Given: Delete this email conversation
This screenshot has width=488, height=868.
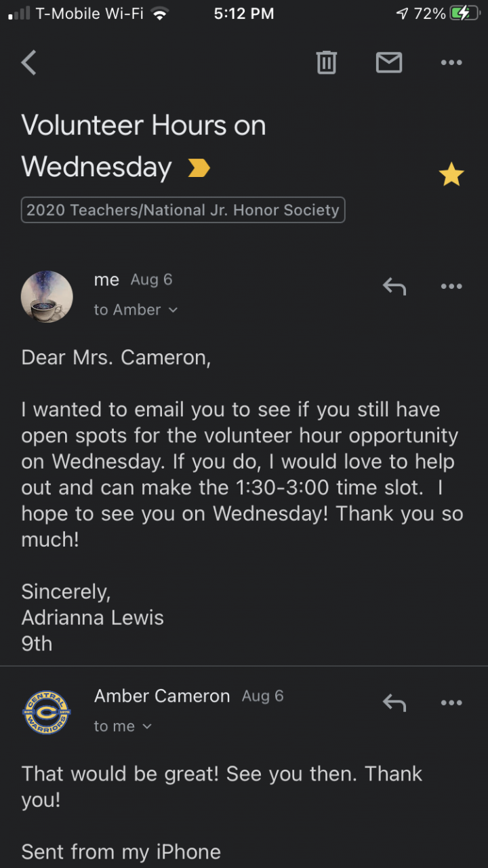Looking at the screenshot, I should tap(326, 62).
